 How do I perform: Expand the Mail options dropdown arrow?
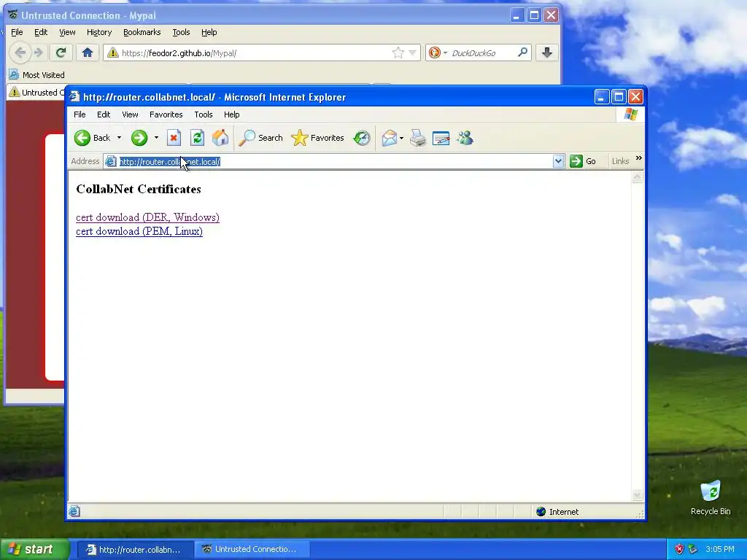click(402, 138)
